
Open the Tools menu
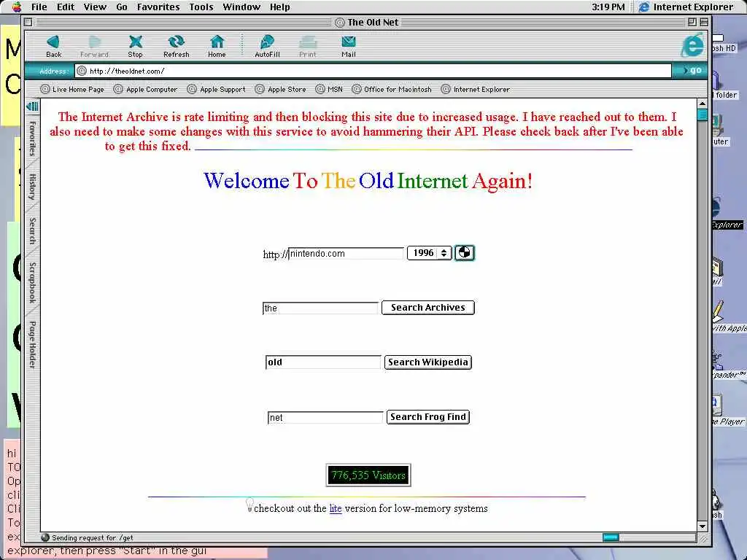[201, 7]
